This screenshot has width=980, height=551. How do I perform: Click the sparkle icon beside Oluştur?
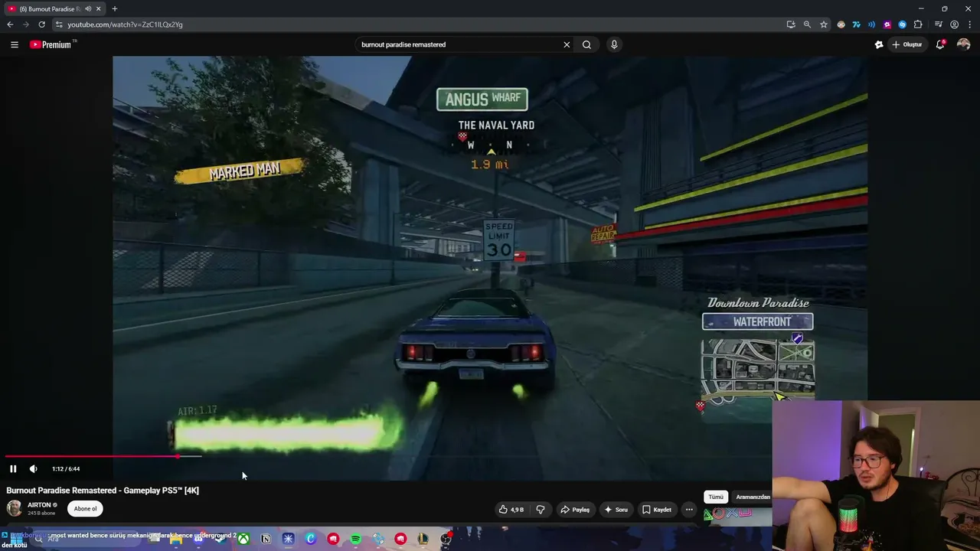pyautogui.click(x=879, y=44)
